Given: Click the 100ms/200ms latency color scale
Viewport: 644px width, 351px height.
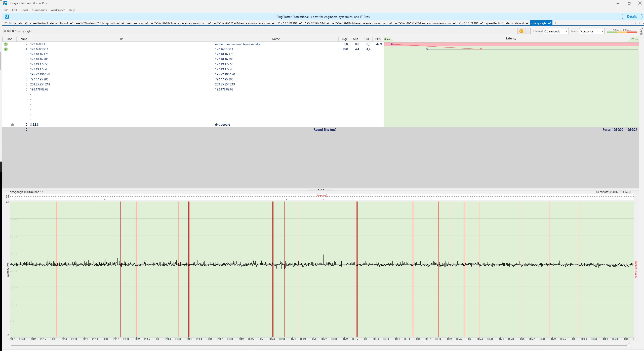Looking at the screenshot, I should click(622, 31).
